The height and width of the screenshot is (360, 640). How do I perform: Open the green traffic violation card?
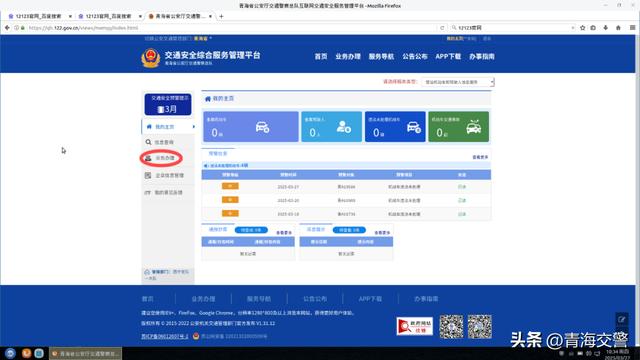tap(458, 127)
